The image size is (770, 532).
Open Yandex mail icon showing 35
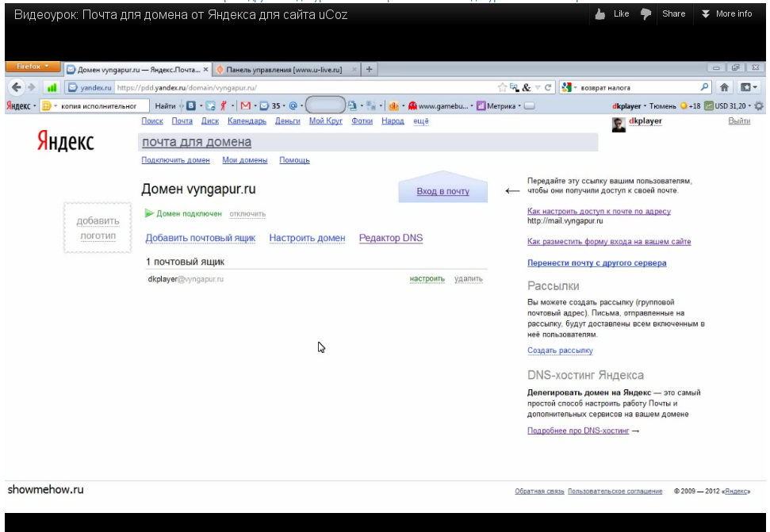coord(270,105)
